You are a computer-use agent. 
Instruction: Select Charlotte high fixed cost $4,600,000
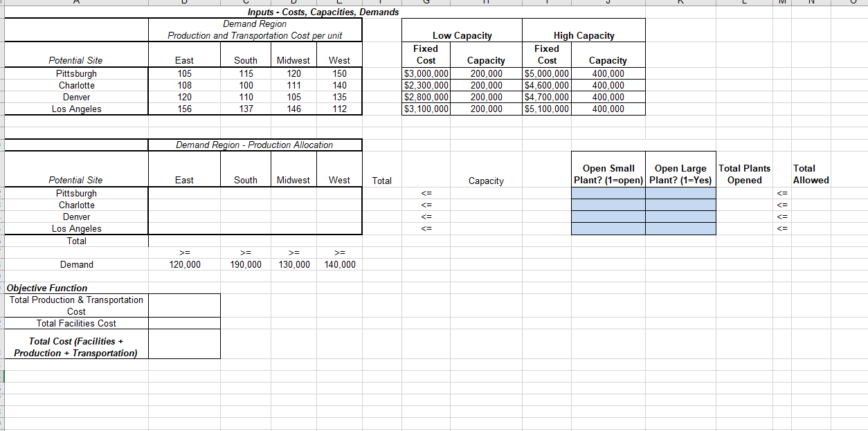(547, 85)
